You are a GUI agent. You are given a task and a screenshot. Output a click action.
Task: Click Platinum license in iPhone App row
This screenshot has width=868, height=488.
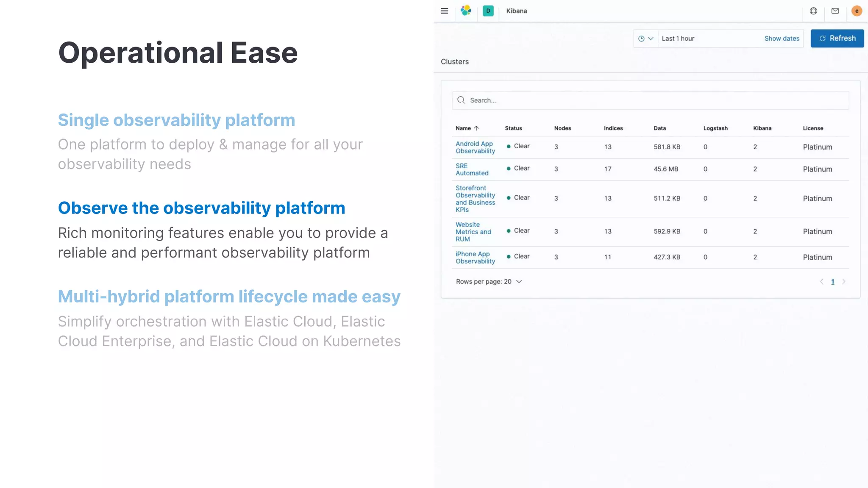tap(817, 257)
